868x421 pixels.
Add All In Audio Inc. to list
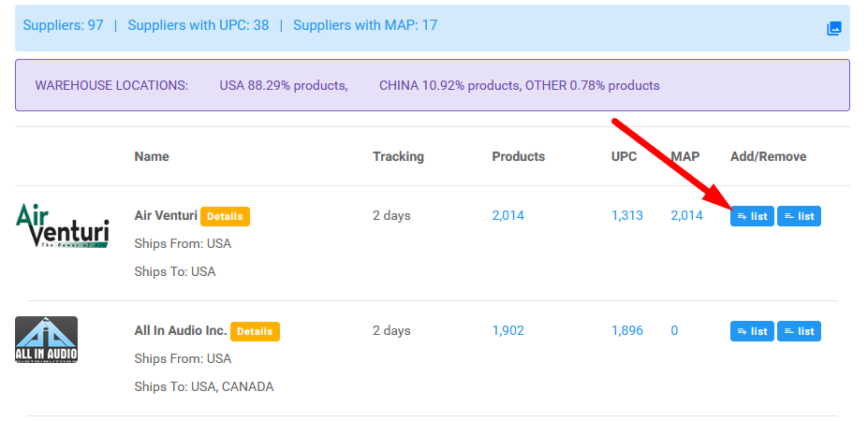(x=752, y=331)
